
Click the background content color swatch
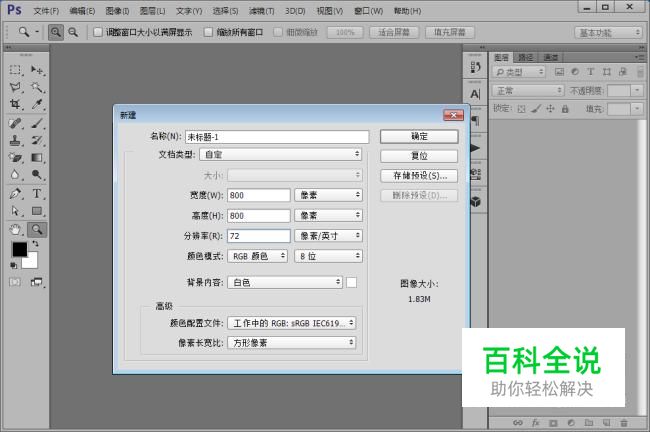click(x=352, y=282)
